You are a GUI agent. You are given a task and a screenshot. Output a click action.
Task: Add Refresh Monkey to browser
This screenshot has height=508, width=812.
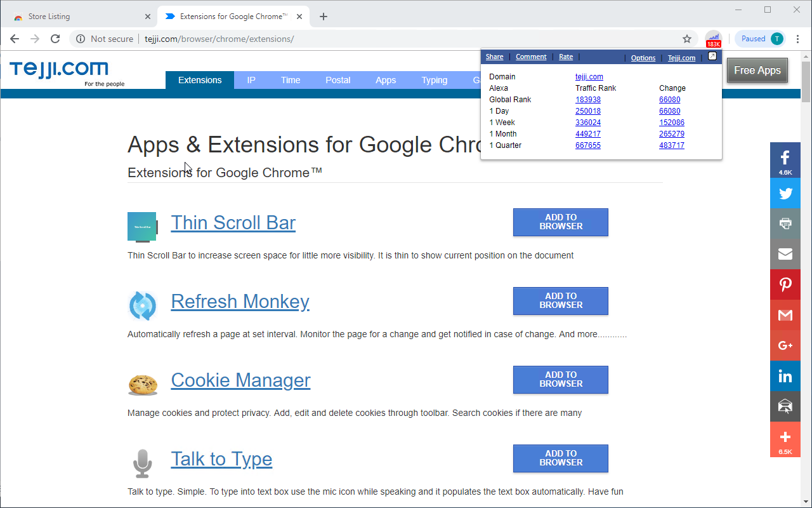click(561, 301)
